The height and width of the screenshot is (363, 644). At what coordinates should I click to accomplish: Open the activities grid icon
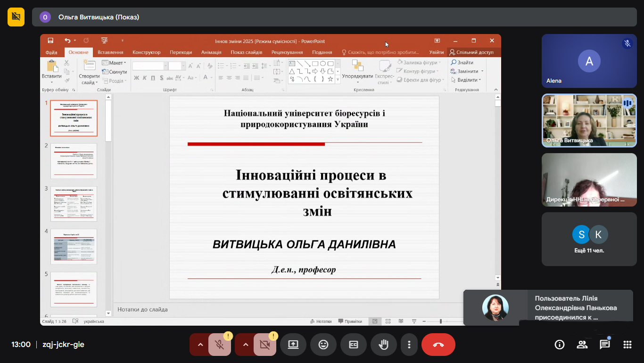tap(627, 345)
